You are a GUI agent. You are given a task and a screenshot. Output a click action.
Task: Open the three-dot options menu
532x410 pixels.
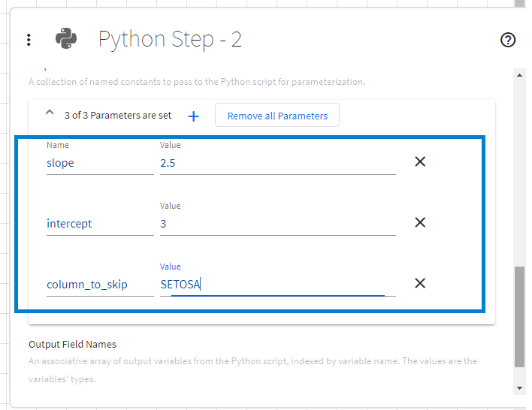[29, 40]
